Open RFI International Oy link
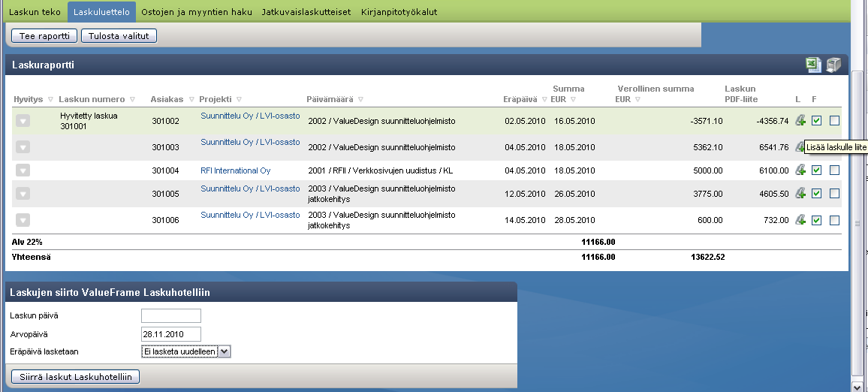Image resolution: width=868 pixels, height=392 pixels. pyautogui.click(x=236, y=170)
